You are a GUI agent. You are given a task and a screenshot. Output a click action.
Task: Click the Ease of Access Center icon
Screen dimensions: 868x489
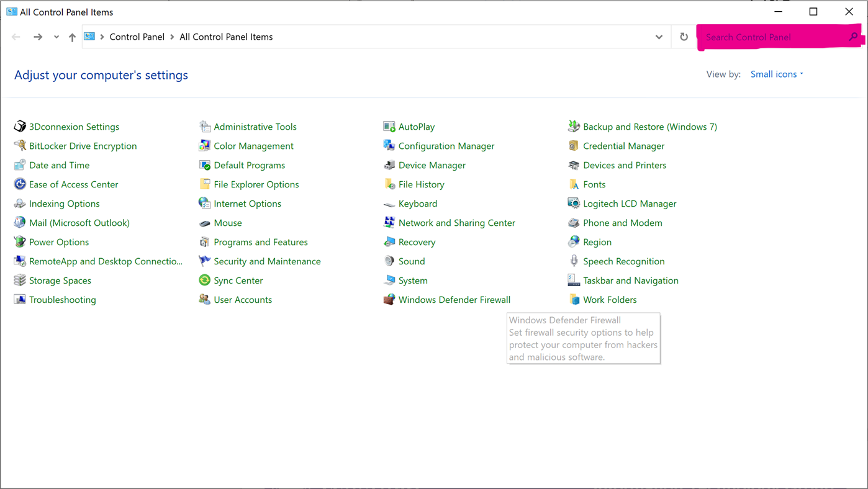point(20,184)
